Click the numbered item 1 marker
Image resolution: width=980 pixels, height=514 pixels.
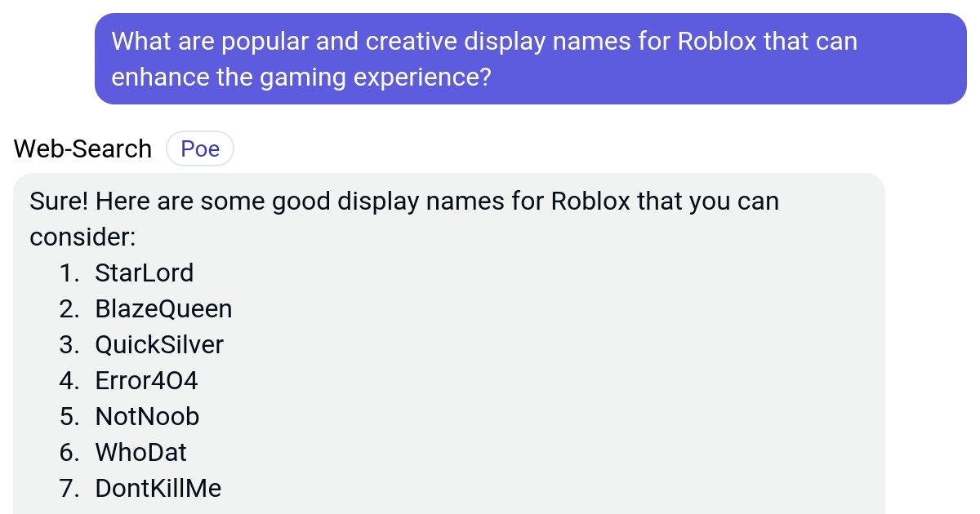point(70,273)
